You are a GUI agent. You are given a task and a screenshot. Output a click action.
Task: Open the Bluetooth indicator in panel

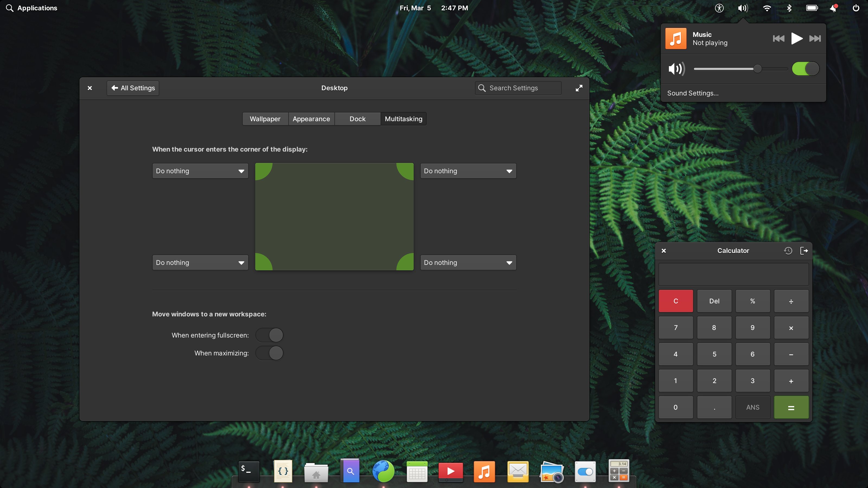(x=789, y=8)
